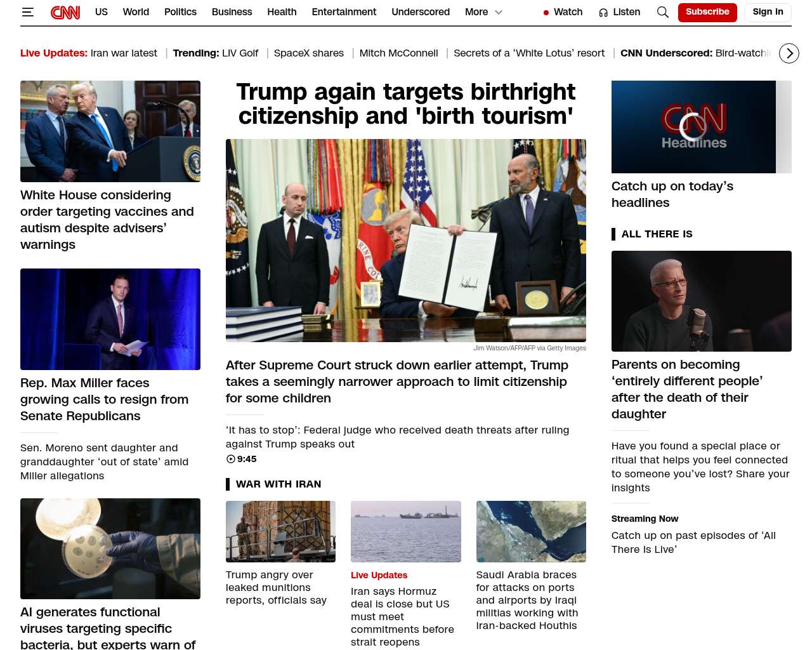Image resolution: width=812 pixels, height=650 pixels.
Task: Open the Rep. Max Miller photo
Action: [110, 319]
